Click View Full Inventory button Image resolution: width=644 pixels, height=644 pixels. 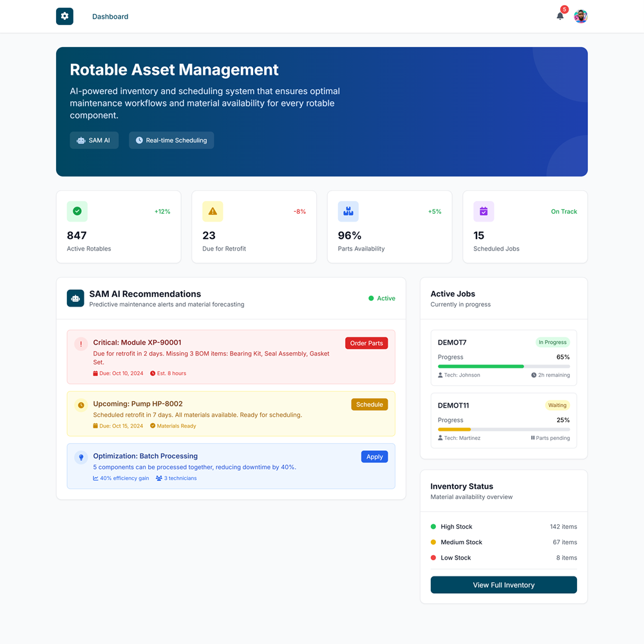[504, 585]
